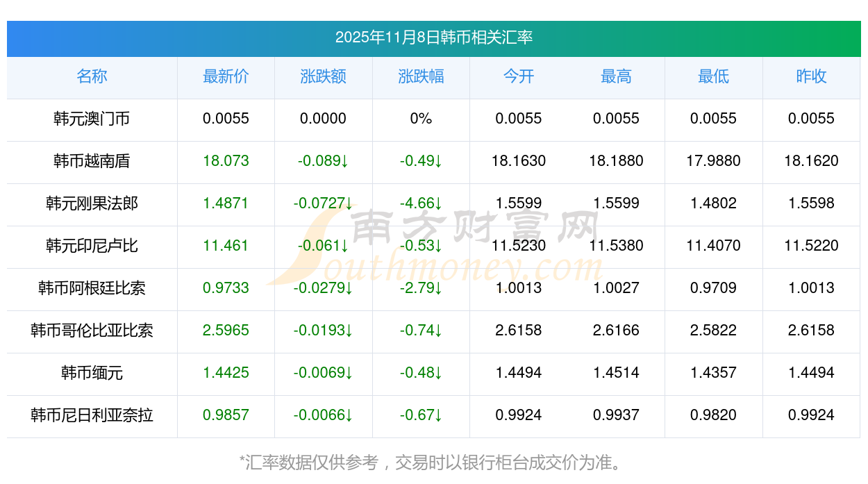Click previous close 1.5598
The image size is (868, 484).
pyautogui.click(x=811, y=203)
